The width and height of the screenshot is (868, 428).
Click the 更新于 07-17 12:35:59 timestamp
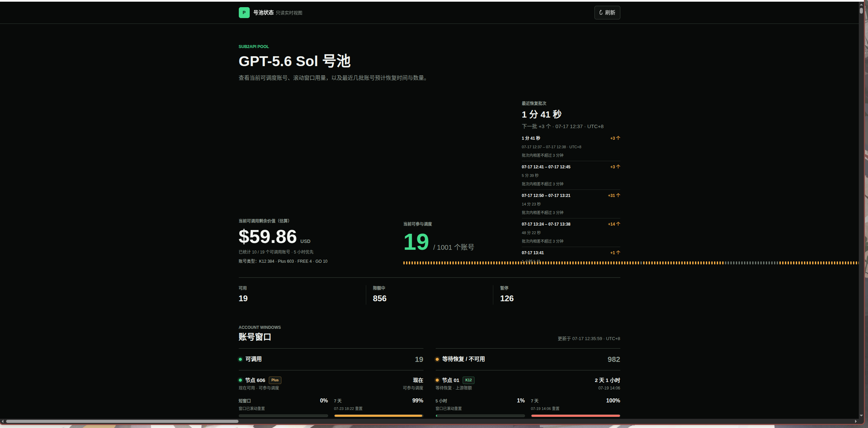click(x=589, y=339)
